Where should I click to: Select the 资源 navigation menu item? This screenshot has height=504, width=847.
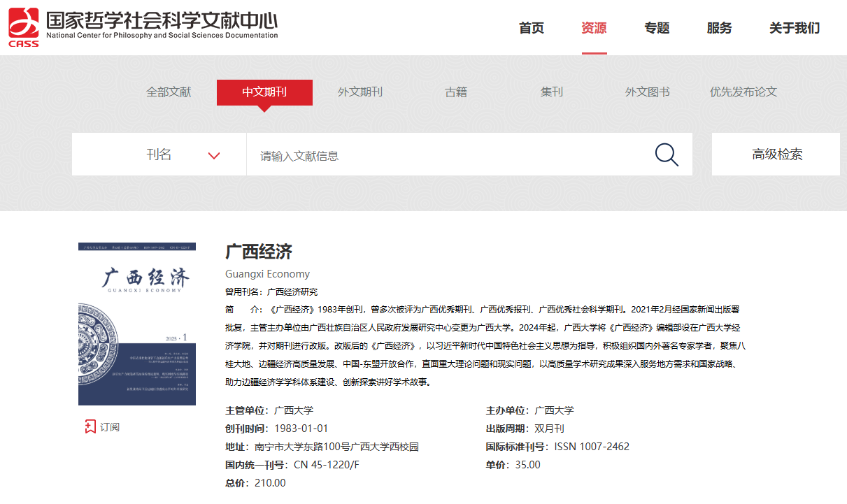pyautogui.click(x=594, y=28)
